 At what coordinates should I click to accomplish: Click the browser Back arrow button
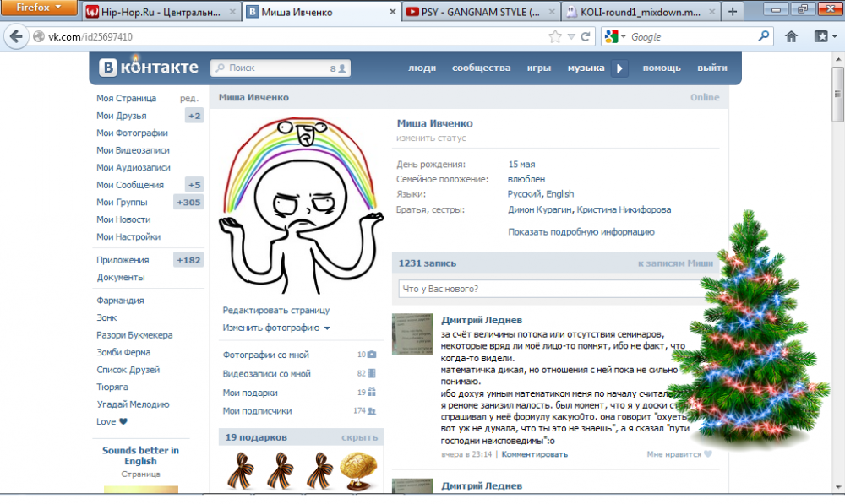(x=16, y=36)
